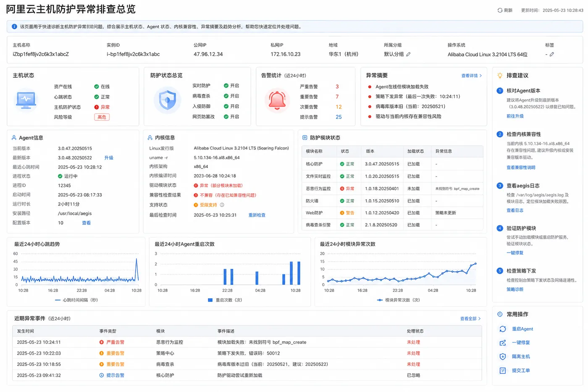Image resolution: width=588 pixels, height=392 pixels.
Task: Click 查看 link beside 配置版本
Action: 86,223
